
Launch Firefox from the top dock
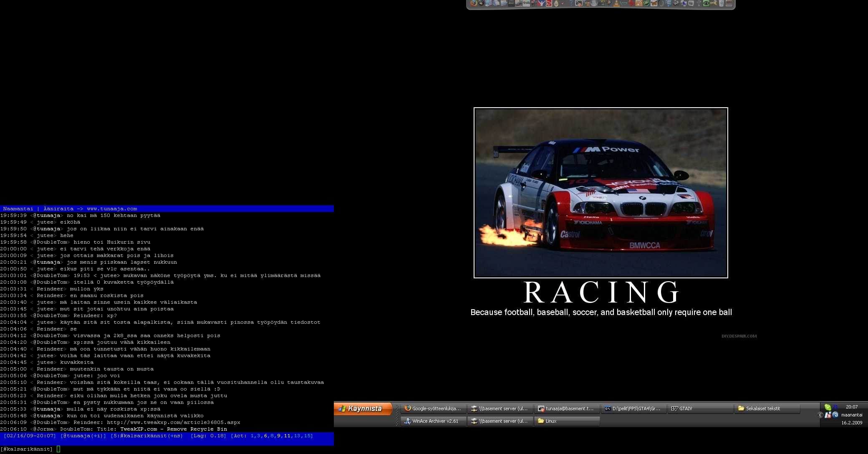click(474, 3)
